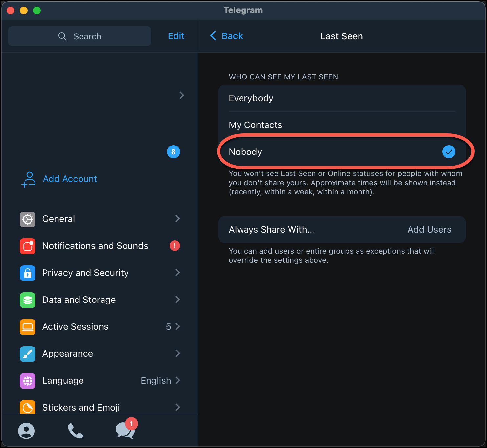This screenshot has height=448, width=487.
Task: Open the Calls phone tab
Action: click(76, 431)
